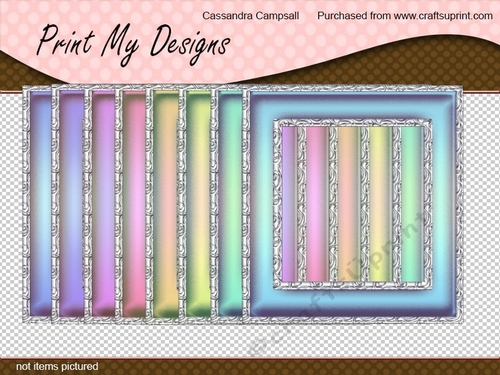Click the yellow stripe inside the small frame
Viewport: 500px width, 375px height.
(380, 204)
